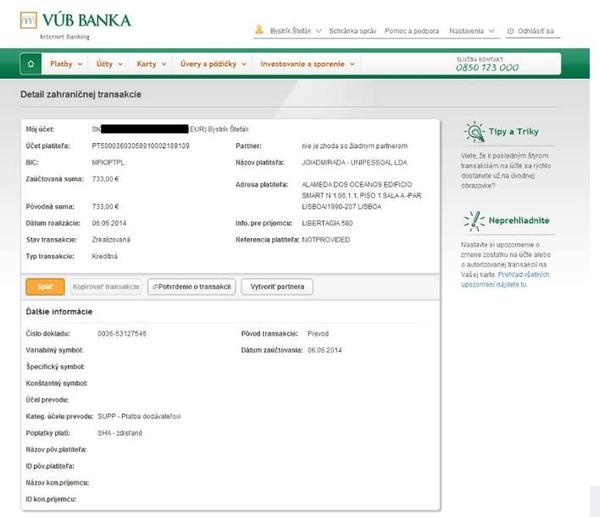Click Potvrdenie o transakcii button

point(191,287)
